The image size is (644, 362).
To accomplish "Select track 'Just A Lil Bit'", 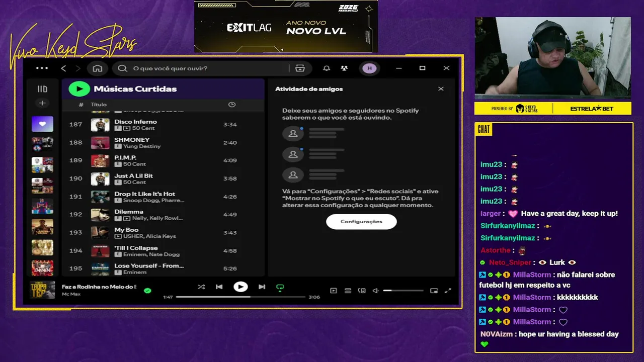I will (x=163, y=178).
